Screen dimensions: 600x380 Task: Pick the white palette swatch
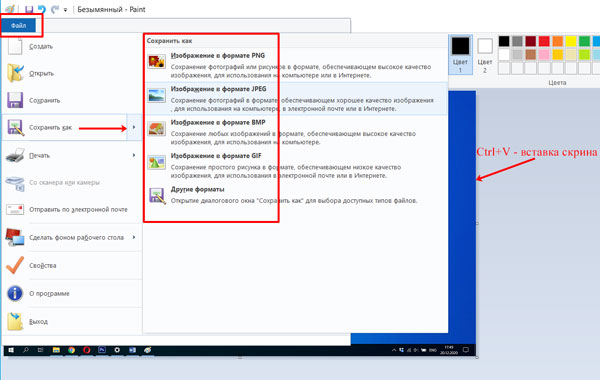(x=504, y=54)
